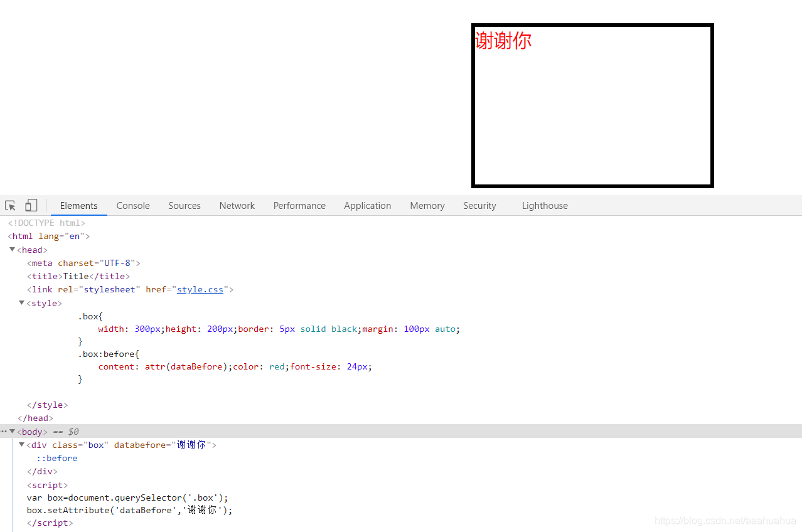Click the box.setAttribute script line
The image size is (802, 532).
pos(129,511)
